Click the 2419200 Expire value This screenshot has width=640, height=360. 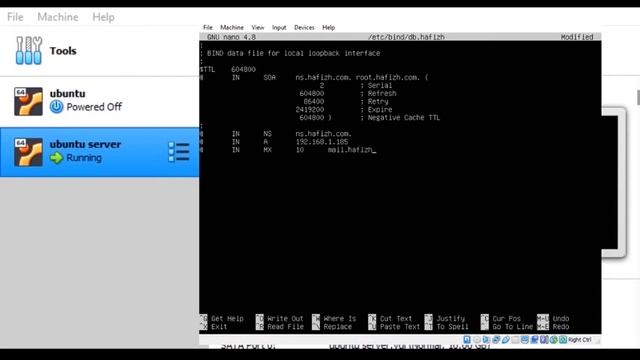coord(310,109)
